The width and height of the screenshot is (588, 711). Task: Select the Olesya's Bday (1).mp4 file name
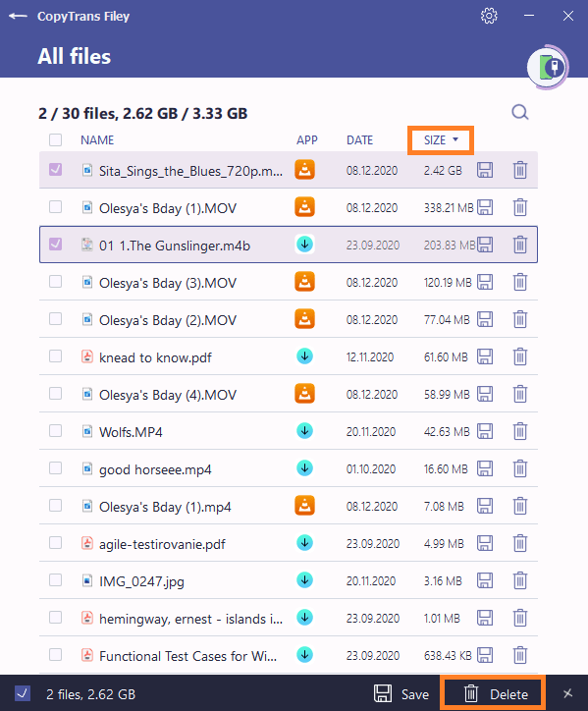pos(165,507)
